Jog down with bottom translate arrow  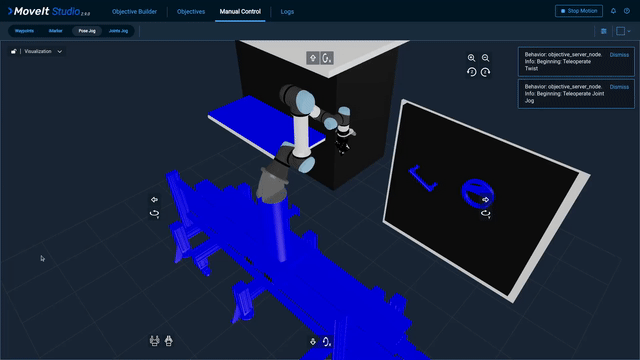[x=313, y=342]
